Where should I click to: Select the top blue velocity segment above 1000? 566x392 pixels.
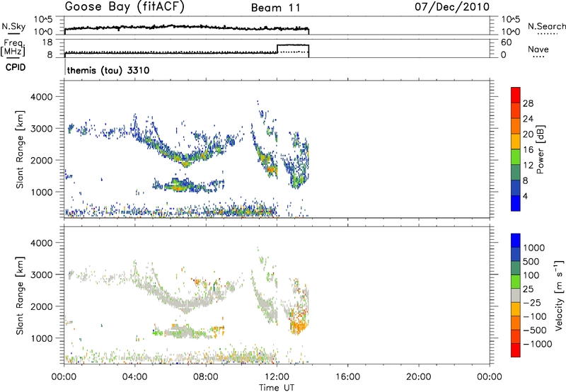[516, 241]
